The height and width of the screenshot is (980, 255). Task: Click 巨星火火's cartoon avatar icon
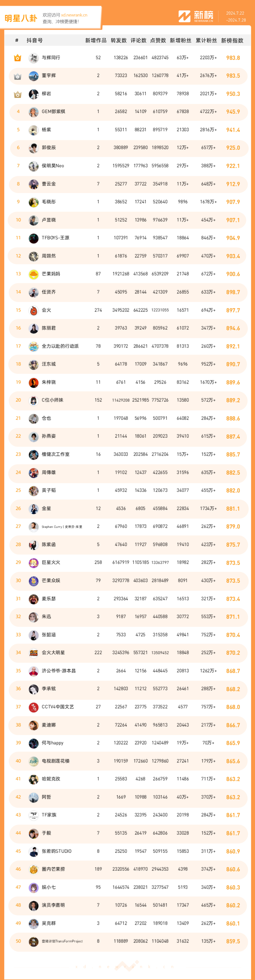click(x=34, y=563)
